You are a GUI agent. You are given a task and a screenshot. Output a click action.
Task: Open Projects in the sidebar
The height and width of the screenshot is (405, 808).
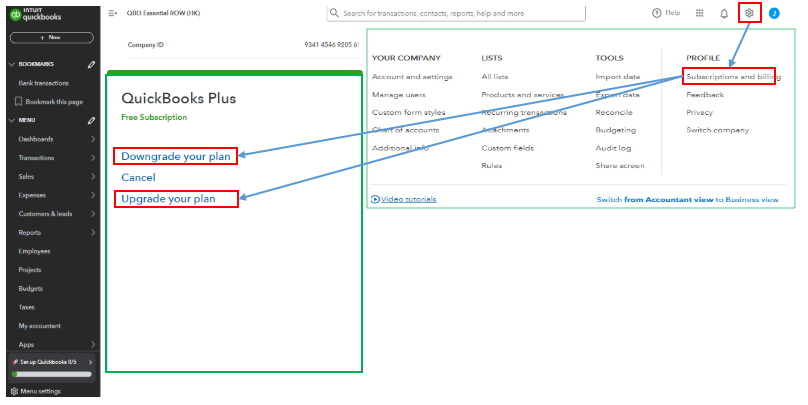point(30,270)
